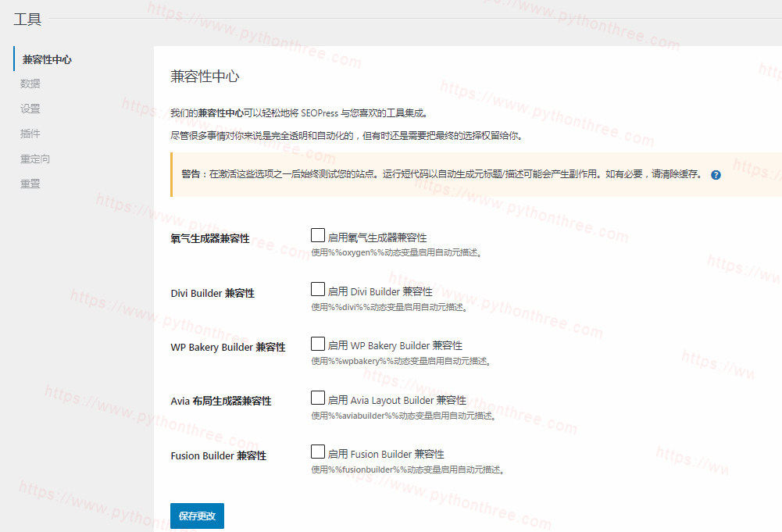Screen dimensions: 782x532
Task: Select the 插件 tab
Action: coord(30,134)
